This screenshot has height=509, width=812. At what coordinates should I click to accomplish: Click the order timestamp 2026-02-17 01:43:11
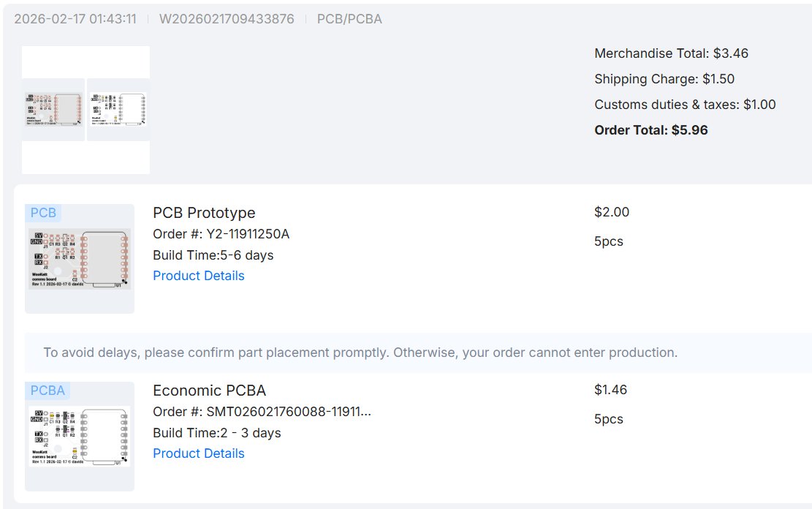click(x=75, y=19)
